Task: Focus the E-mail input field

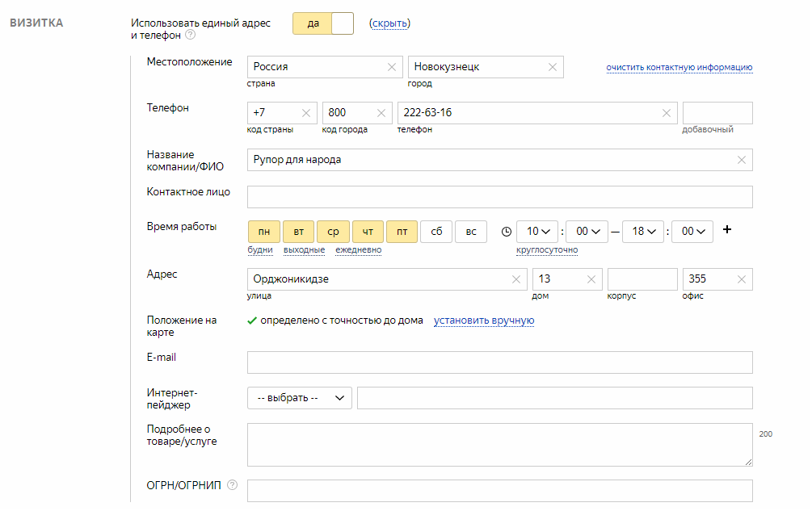Action: [x=500, y=362]
